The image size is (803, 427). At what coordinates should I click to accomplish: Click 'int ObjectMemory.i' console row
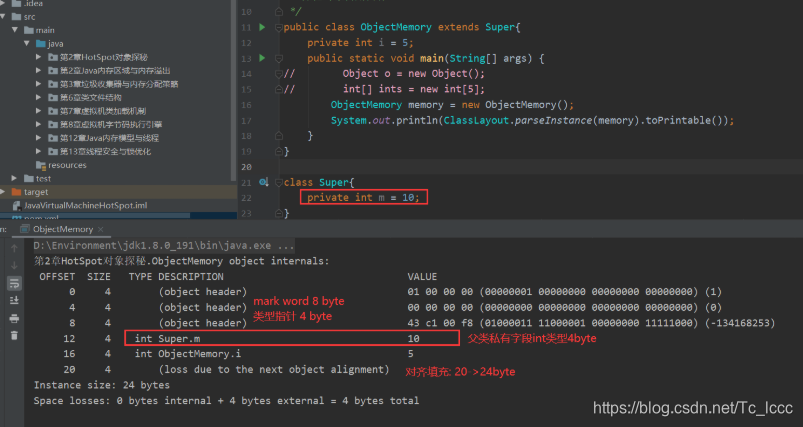click(x=187, y=354)
